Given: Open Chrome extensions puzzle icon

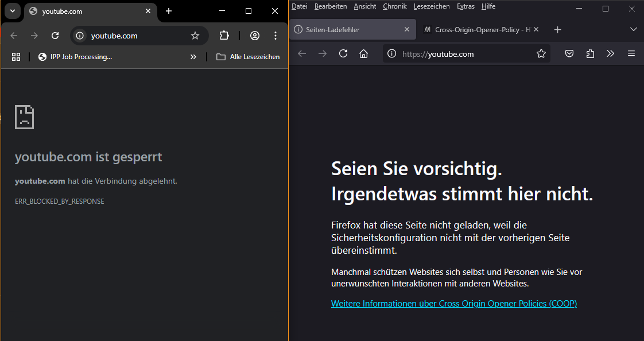Looking at the screenshot, I should tap(224, 36).
